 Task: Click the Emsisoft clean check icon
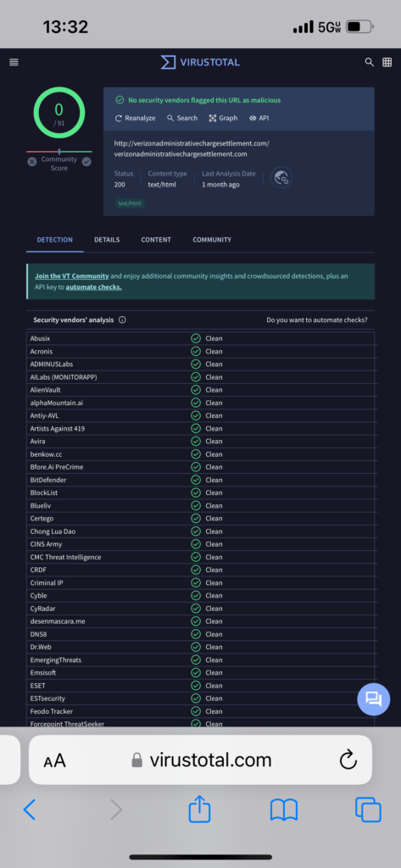pos(196,672)
